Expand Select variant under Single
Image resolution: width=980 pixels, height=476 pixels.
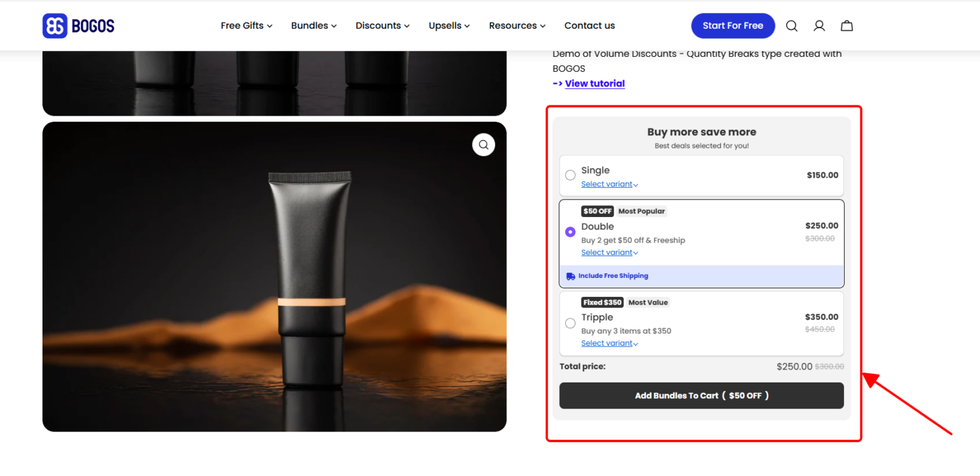[x=607, y=184]
